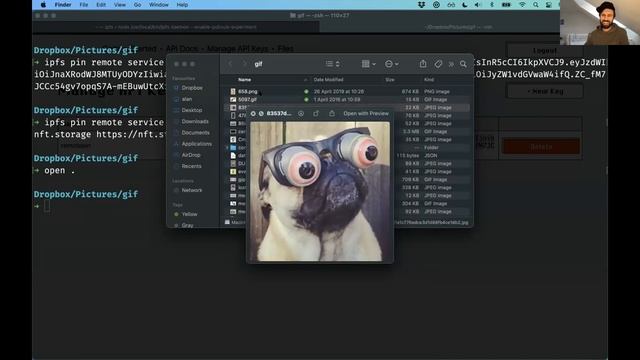Rotate the image in Quick Look
The width and height of the screenshot is (640, 360).
pyautogui.click(x=316, y=113)
